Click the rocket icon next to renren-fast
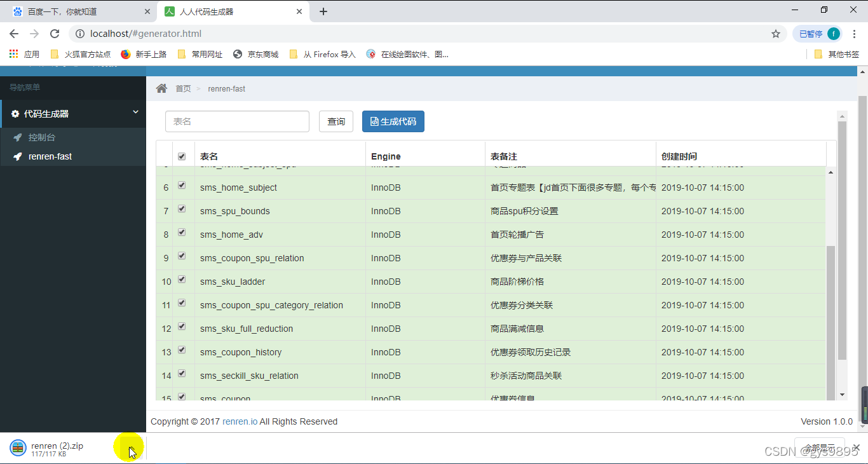 pos(17,156)
